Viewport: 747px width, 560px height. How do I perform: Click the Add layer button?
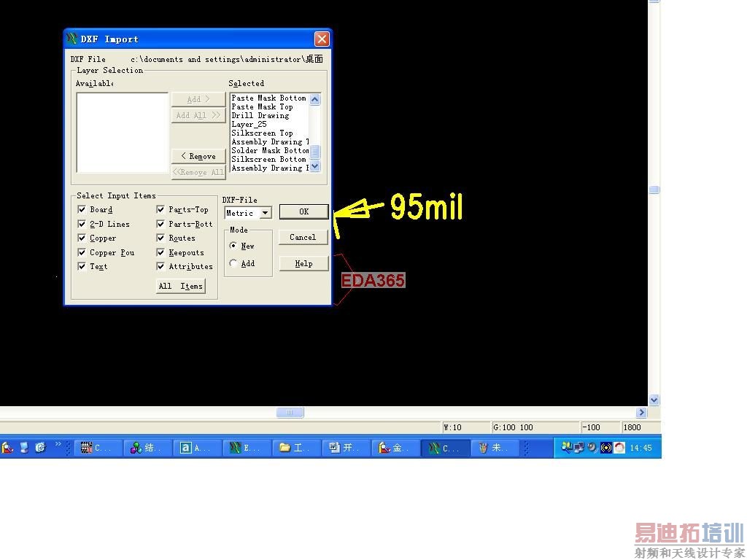198,99
